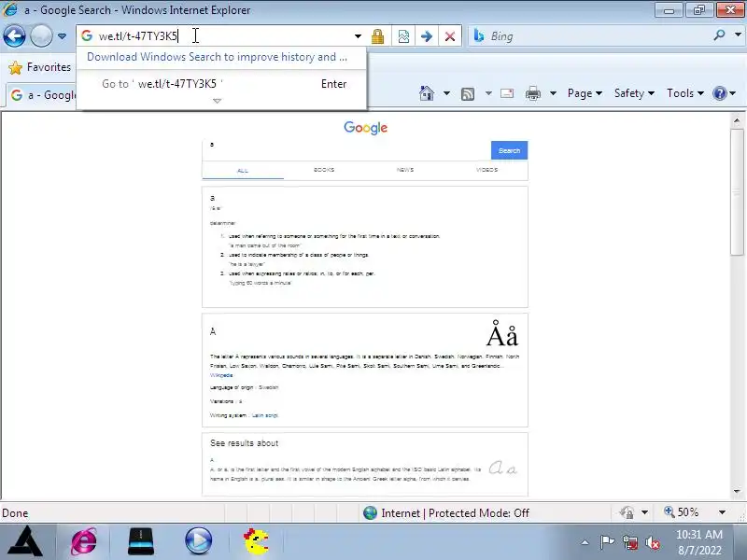Show hidden tray icons arrow
This screenshot has height=560, width=747.
(x=585, y=543)
